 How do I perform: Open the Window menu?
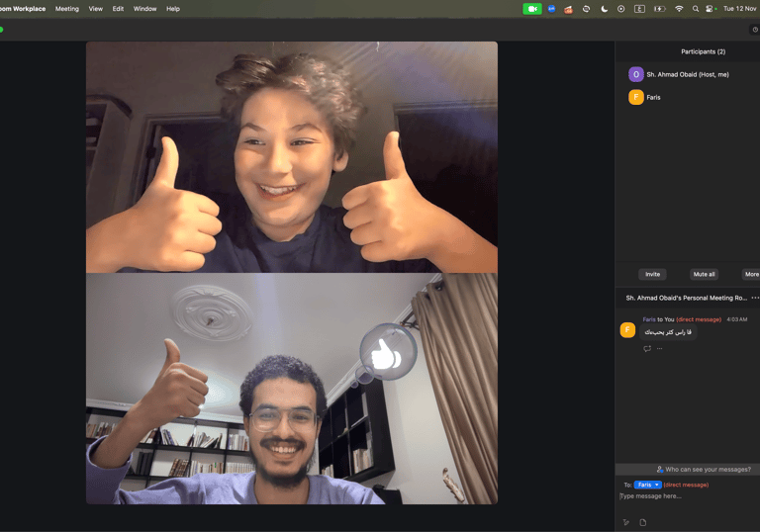[144, 9]
